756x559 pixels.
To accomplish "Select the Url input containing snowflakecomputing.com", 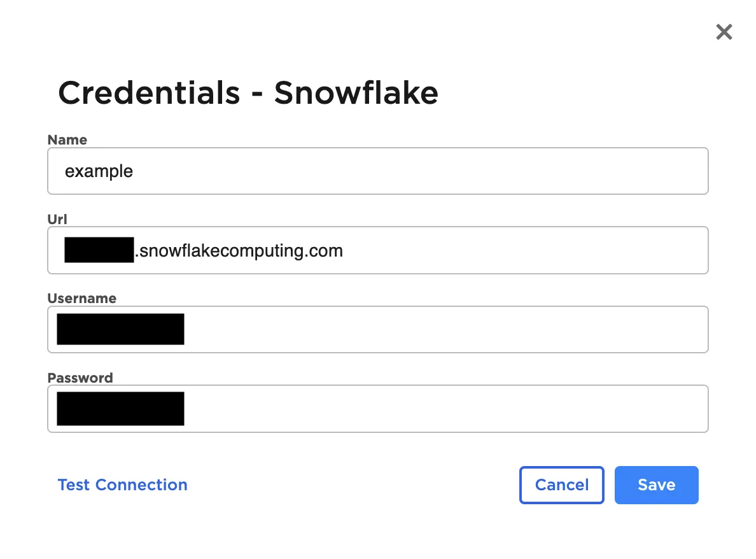I will click(377, 250).
